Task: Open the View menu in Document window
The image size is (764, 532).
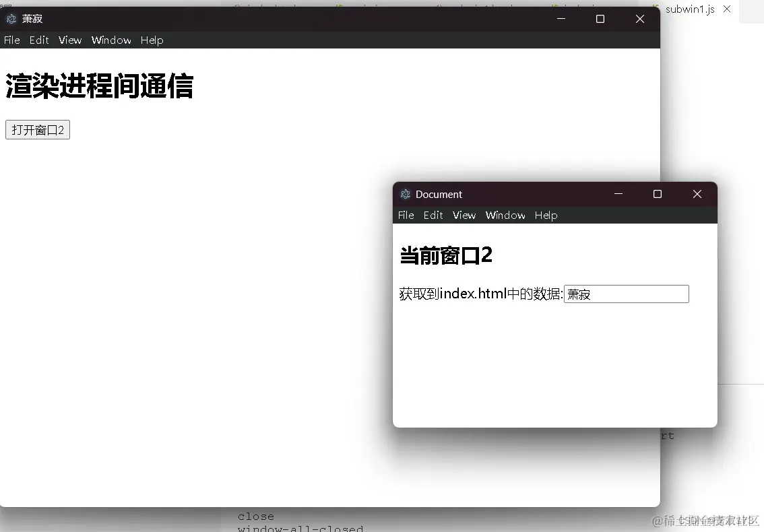Action: click(x=464, y=215)
